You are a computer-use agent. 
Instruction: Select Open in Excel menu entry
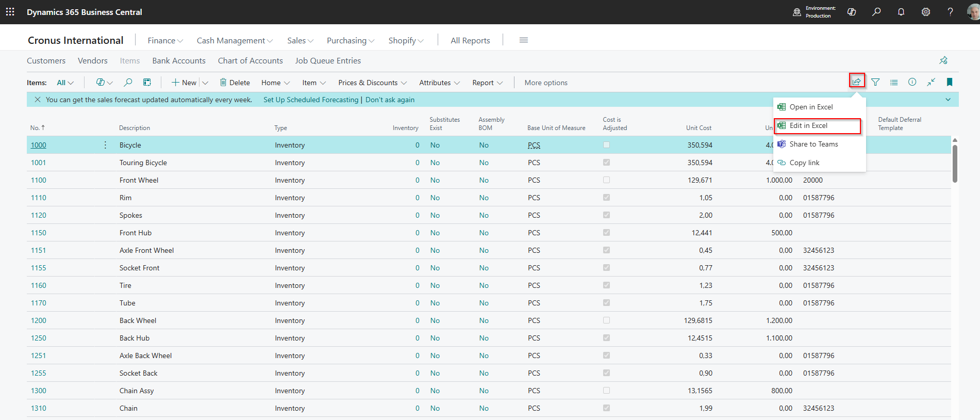tap(820, 107)
